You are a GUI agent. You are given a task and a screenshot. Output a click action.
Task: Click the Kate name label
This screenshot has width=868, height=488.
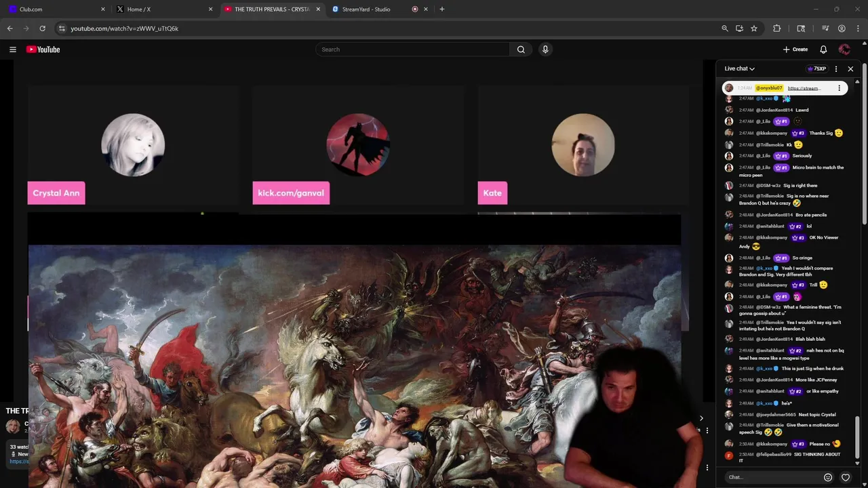492,193
